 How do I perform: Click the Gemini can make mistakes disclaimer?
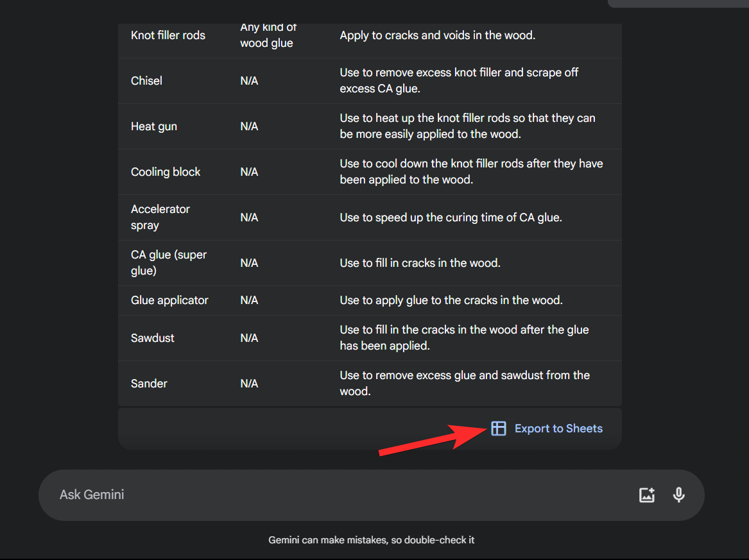[372, 540]
